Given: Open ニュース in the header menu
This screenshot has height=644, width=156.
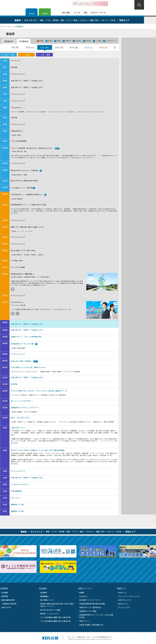Looking at the screenshot, I should [77, 12].
